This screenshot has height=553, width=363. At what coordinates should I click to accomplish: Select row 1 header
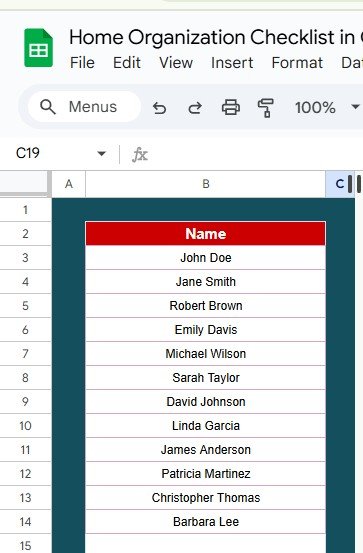(x=25, y=210)
